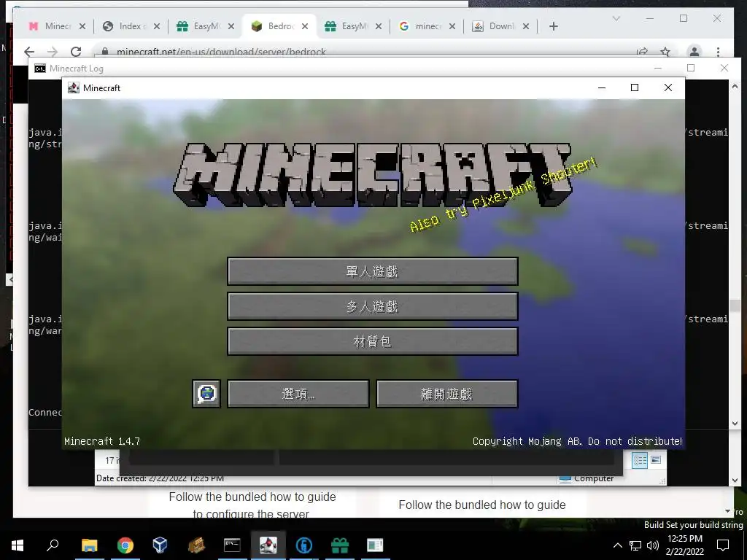This screenshot has width=747, height=560.
Task: Click the minecraft.net URL in the address bar
Action: (221, 52)
